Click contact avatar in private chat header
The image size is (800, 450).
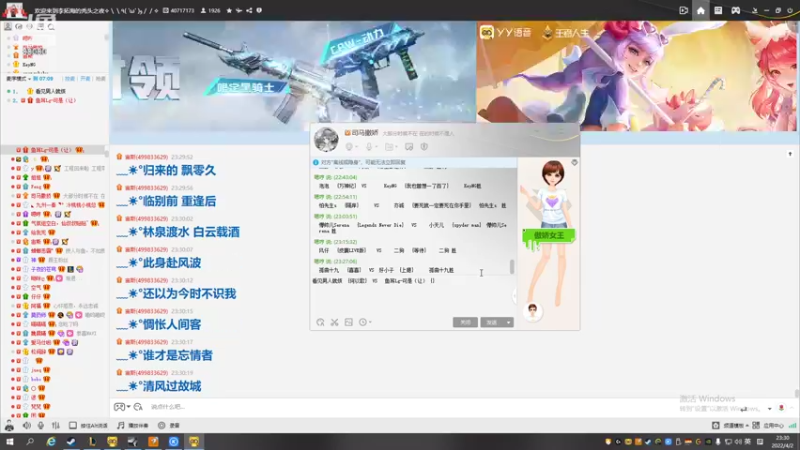[x=326, y=139]
